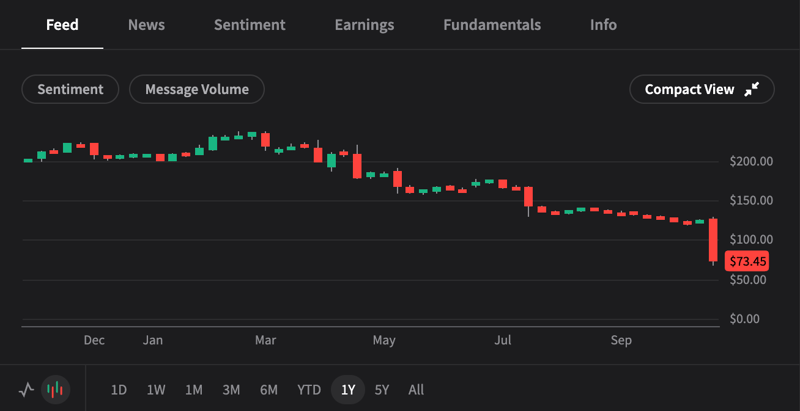Click the Sep date label
Viewport: 800px width, 411px height.
[621, 341]
